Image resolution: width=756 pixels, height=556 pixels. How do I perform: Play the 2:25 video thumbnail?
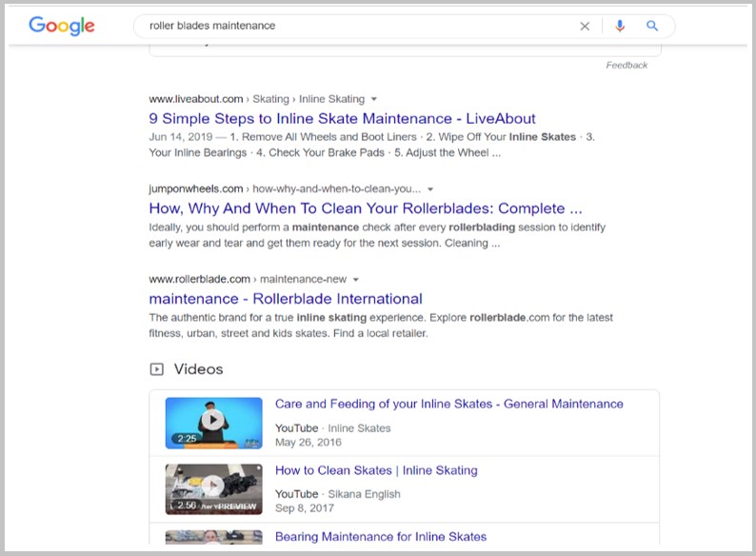click(x=213, y=423)
